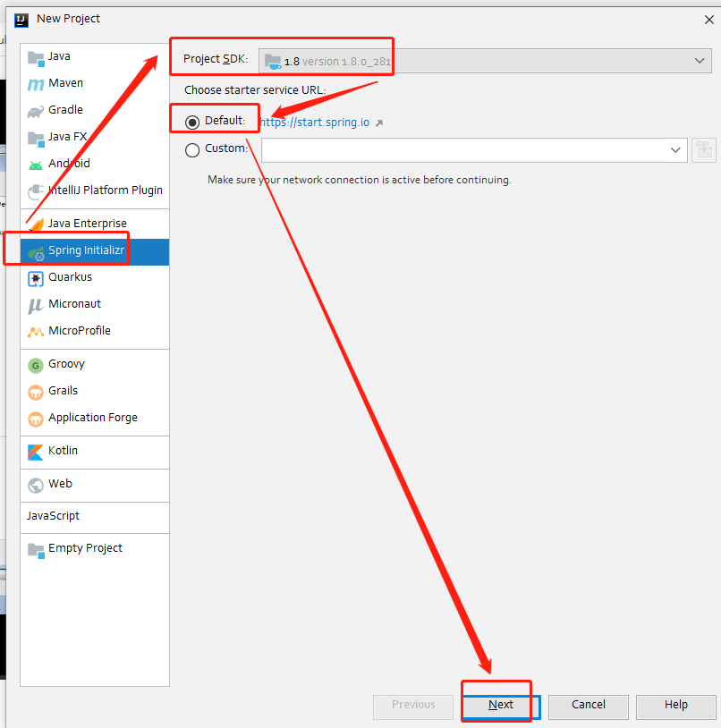Click the IntelliJ Platform Plugin label
Viewport: 721px width, 728px height.
click(106, 190)
